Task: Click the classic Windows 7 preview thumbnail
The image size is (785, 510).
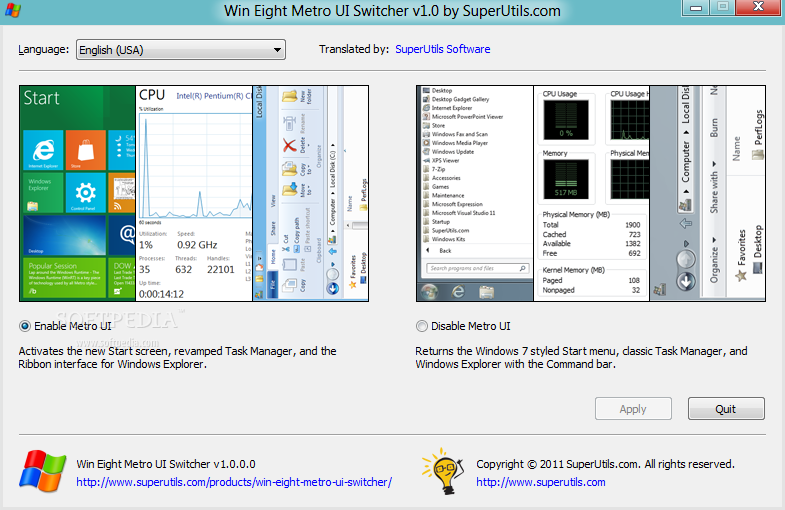Action: click(591, 193)
